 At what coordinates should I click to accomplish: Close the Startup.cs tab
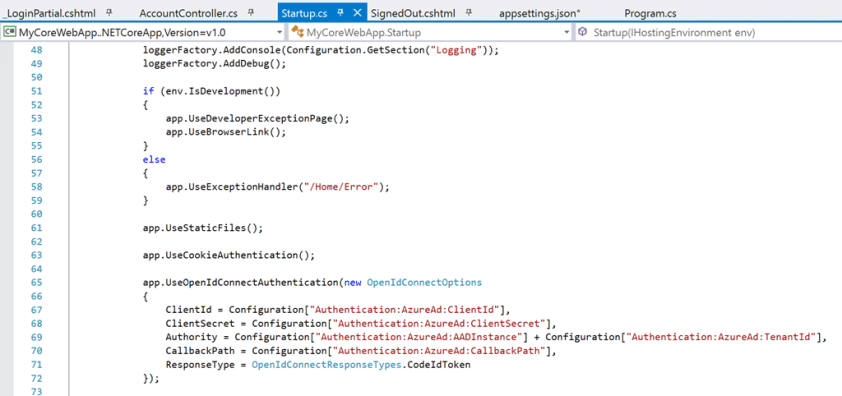pos(357,13)
